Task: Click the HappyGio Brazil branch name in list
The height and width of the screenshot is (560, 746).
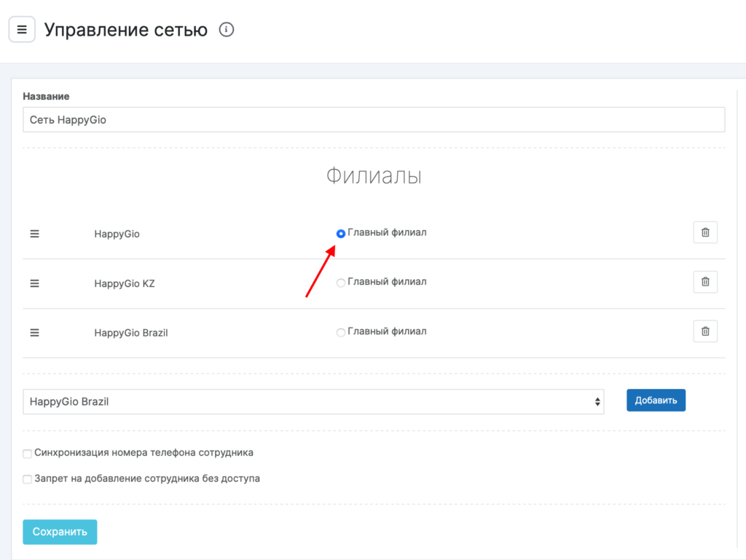Action: 131,333
